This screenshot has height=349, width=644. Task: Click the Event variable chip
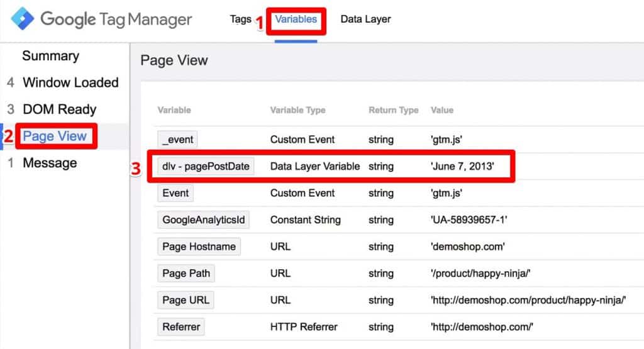point(175,193)
